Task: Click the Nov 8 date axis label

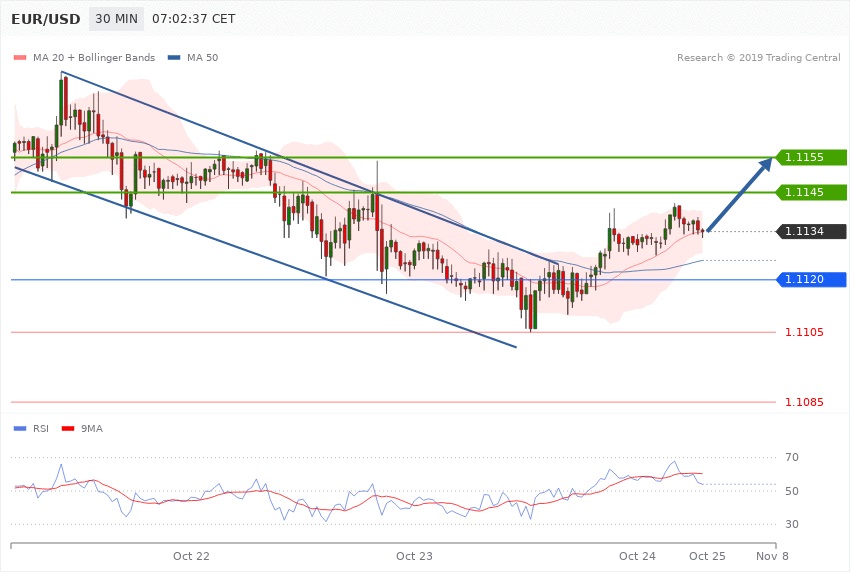Action: [772, 556]
